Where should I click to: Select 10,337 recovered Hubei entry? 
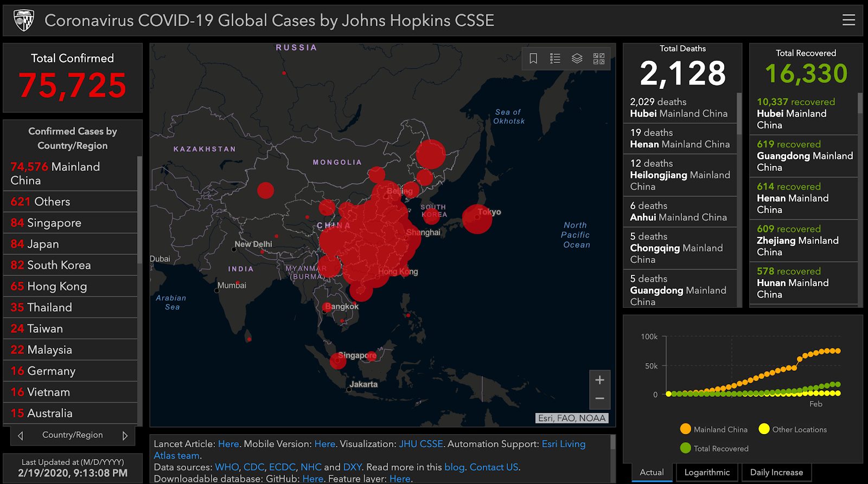[803, 113]
